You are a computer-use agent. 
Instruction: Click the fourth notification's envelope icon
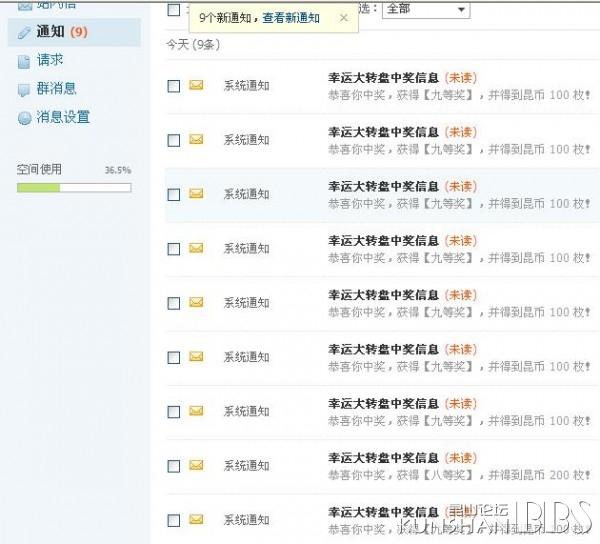tap(196, 248)
